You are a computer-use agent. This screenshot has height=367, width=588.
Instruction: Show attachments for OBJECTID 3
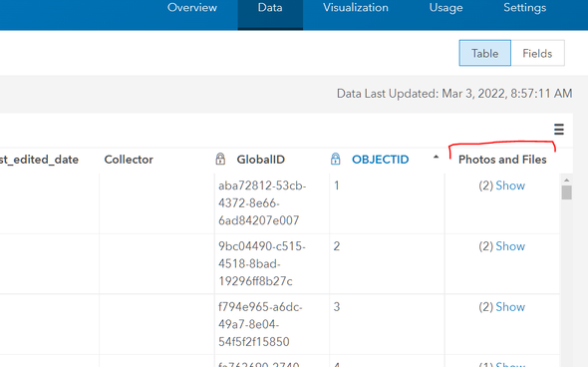click(510, 307)
